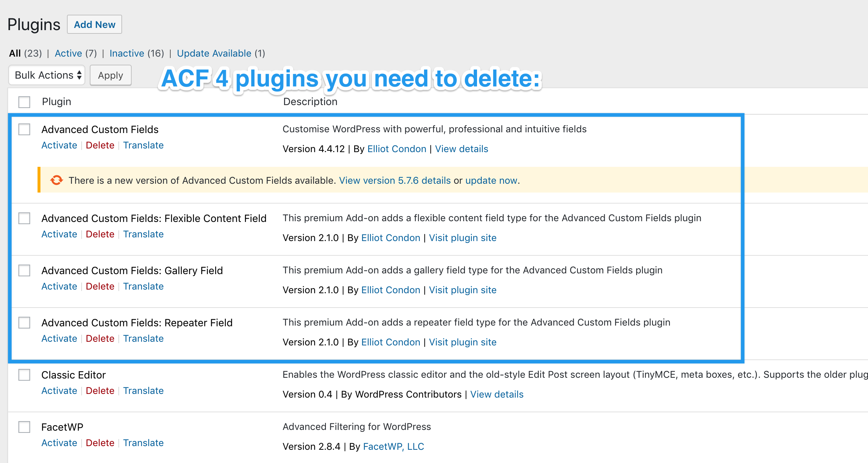Translate the Classic Editor plugin
868x463 pixels.
(143, 391)
